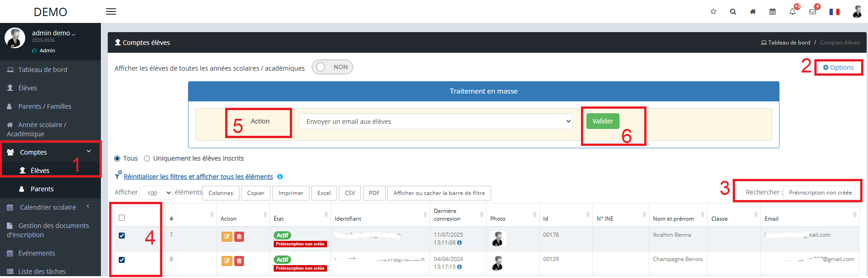868x278 pixels.
Task: Click the calendar icon in top bar
Action: point(773,11)
